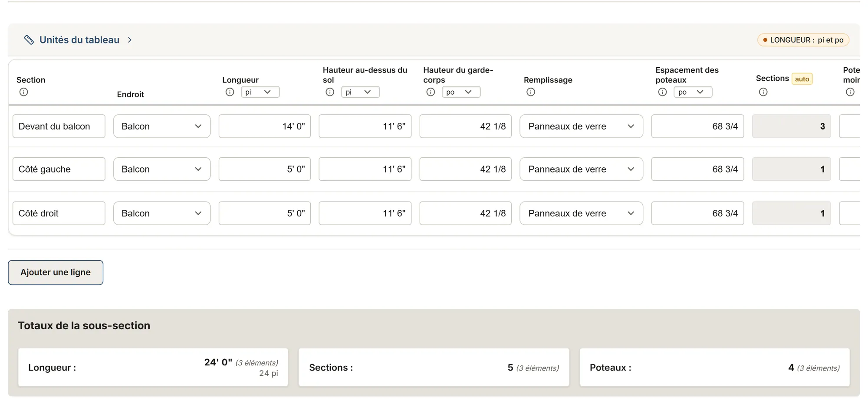Click the Sections total card value 5
868x404 pixels.
click(510, 368)
